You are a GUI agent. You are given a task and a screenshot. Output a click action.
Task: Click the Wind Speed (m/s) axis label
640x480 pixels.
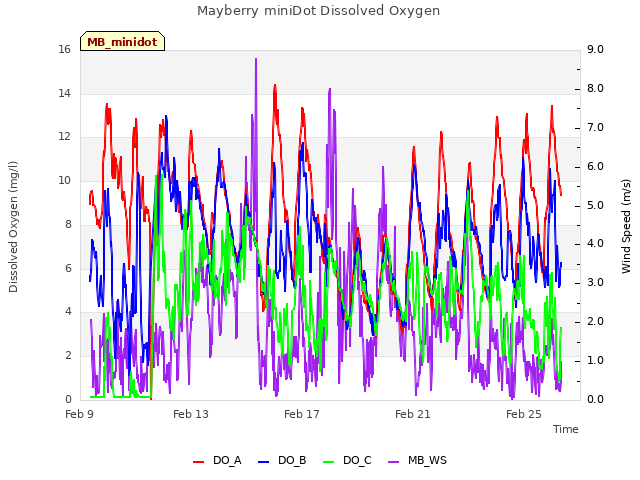click(x=626, y=226)
